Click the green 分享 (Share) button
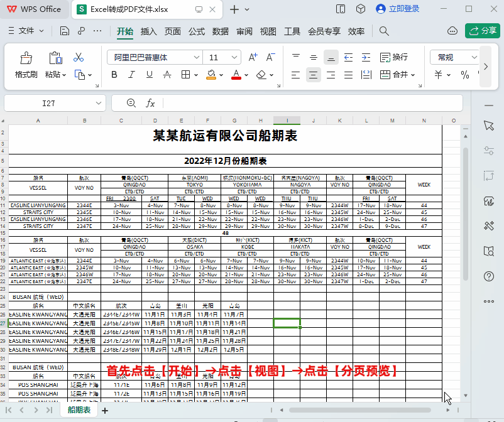This screenshot has width=504, height=422. click(x=483, y=31)
